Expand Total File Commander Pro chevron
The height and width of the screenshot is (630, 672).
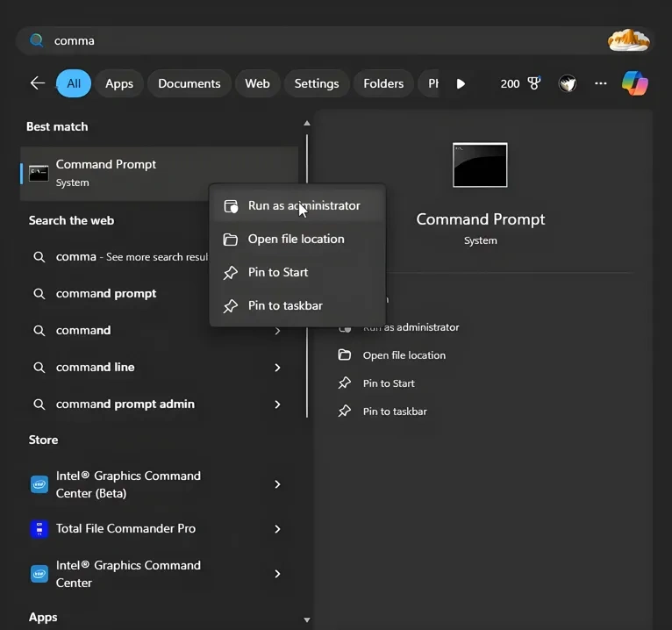point(277,529)
